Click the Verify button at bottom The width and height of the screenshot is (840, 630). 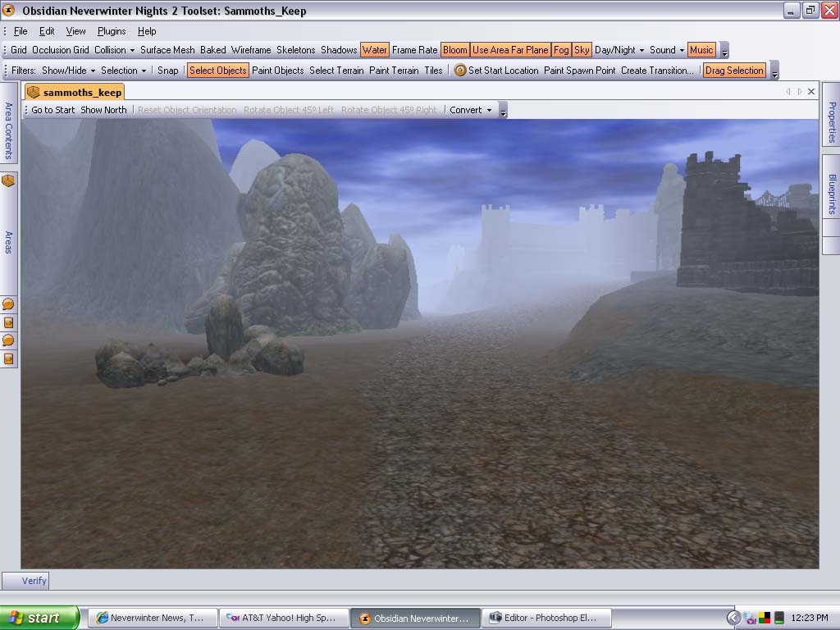[34, 581]
